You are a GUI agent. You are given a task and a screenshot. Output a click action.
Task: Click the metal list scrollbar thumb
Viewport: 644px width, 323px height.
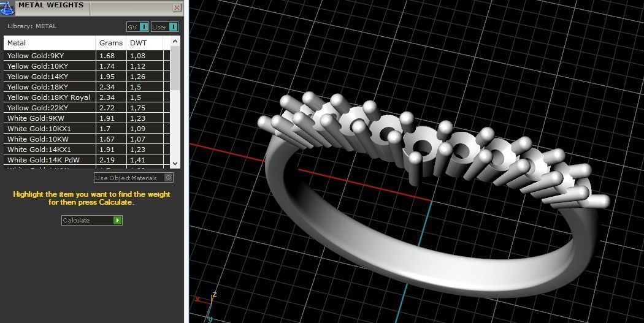(x=175, y=67)
